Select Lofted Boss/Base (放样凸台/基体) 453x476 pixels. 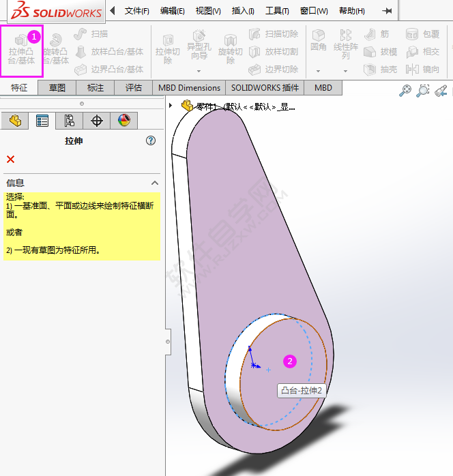(x=109, y=52)
